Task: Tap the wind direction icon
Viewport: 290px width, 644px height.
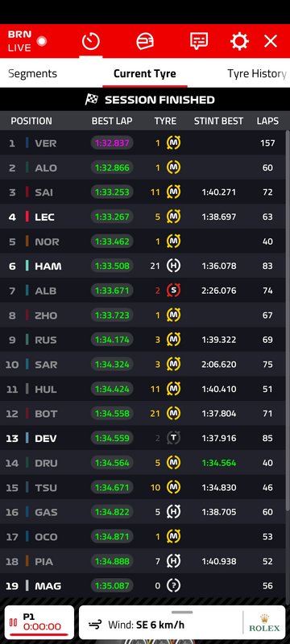Action: [x=95, y=625]
